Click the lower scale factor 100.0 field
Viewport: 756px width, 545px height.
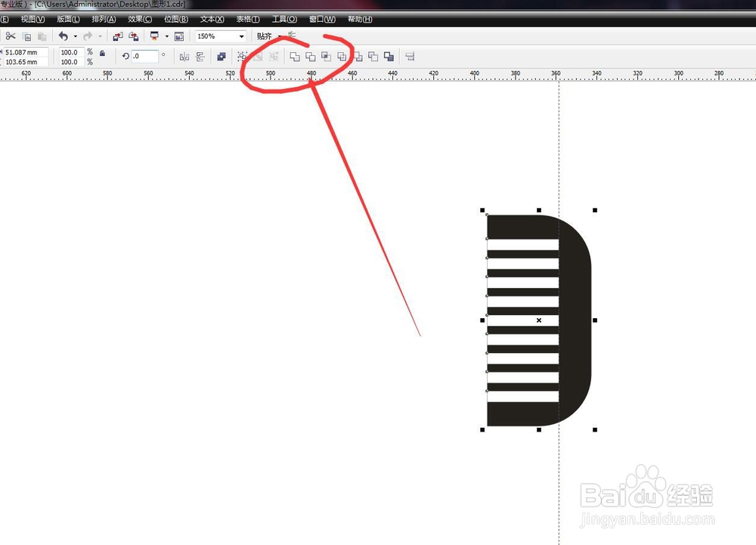71,62
